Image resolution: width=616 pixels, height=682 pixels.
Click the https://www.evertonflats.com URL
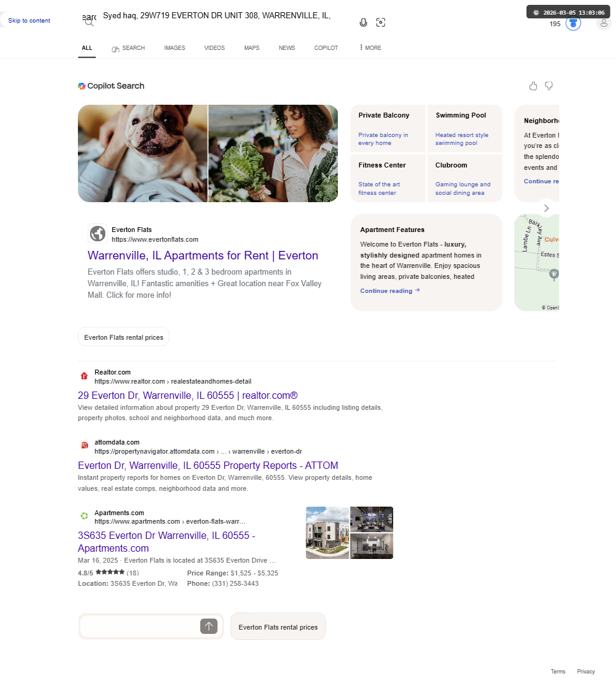(155, 240)
